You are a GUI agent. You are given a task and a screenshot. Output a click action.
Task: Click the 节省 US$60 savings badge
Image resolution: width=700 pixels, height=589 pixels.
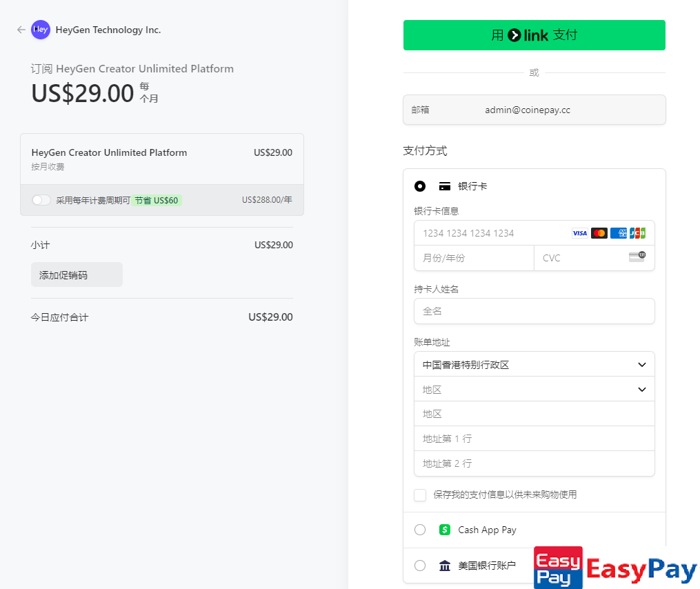point(157,201)
